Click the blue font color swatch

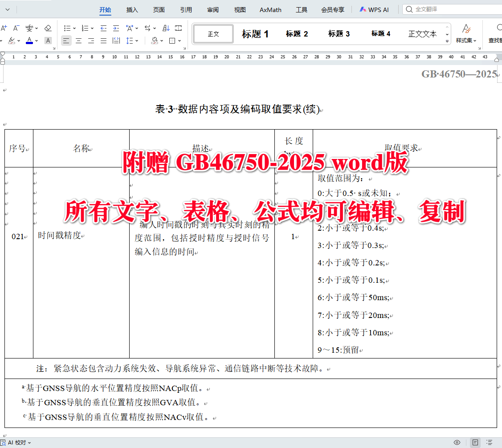[29, 43]
